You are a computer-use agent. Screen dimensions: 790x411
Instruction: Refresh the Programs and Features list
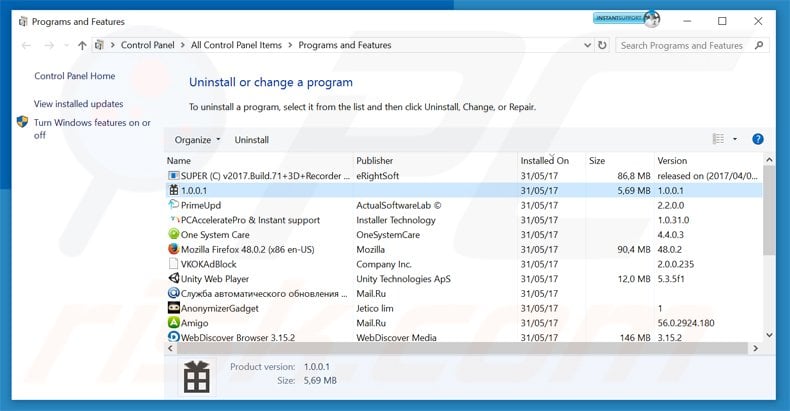click(602, 45)
